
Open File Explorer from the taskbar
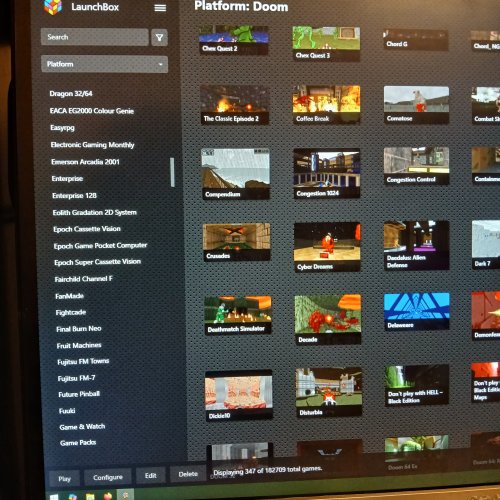[90, 497]
